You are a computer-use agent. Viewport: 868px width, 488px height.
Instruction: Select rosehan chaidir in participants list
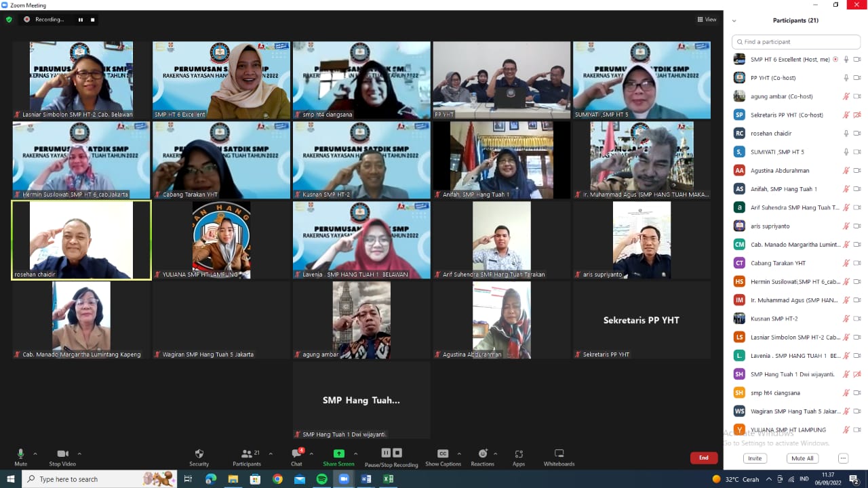771,134
